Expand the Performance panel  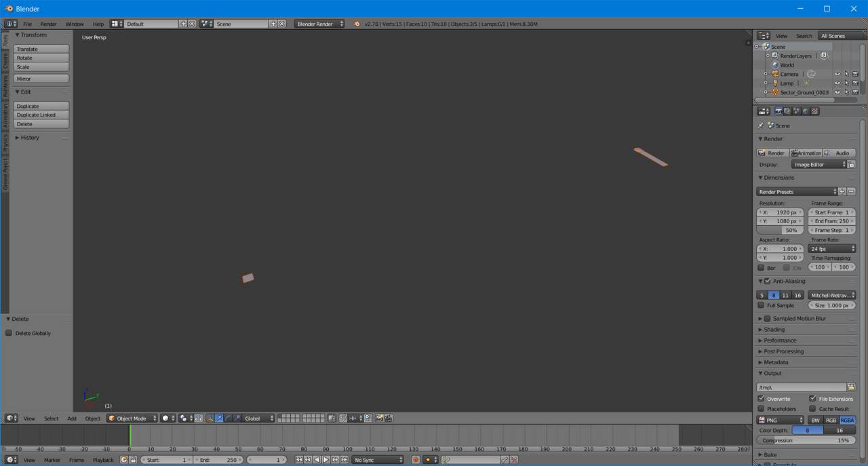pos(780,341)
